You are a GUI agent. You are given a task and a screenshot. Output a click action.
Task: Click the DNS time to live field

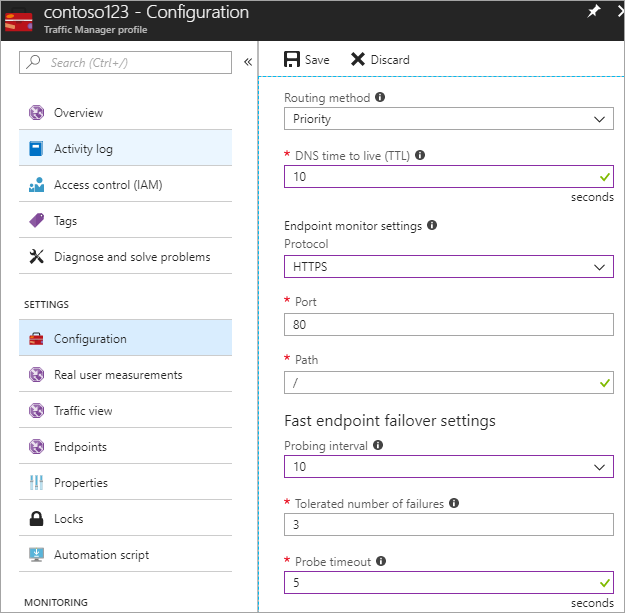click(x=448, y=176)
